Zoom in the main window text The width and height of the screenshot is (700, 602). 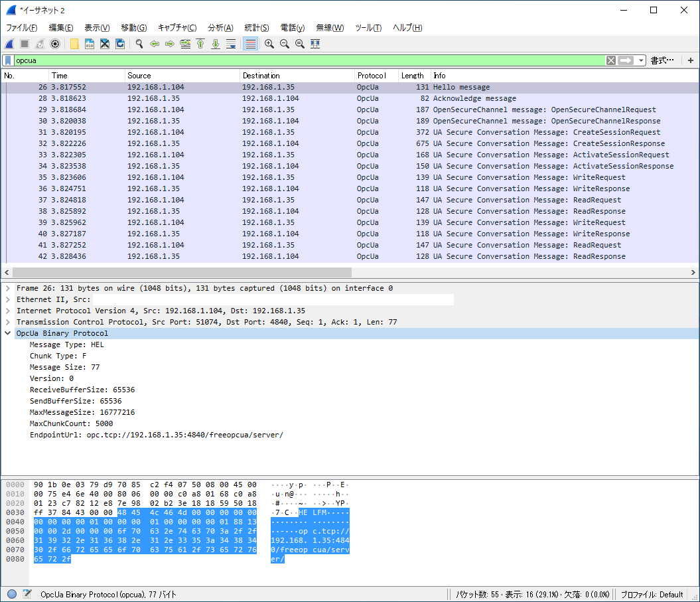click(x=269, y=44)
